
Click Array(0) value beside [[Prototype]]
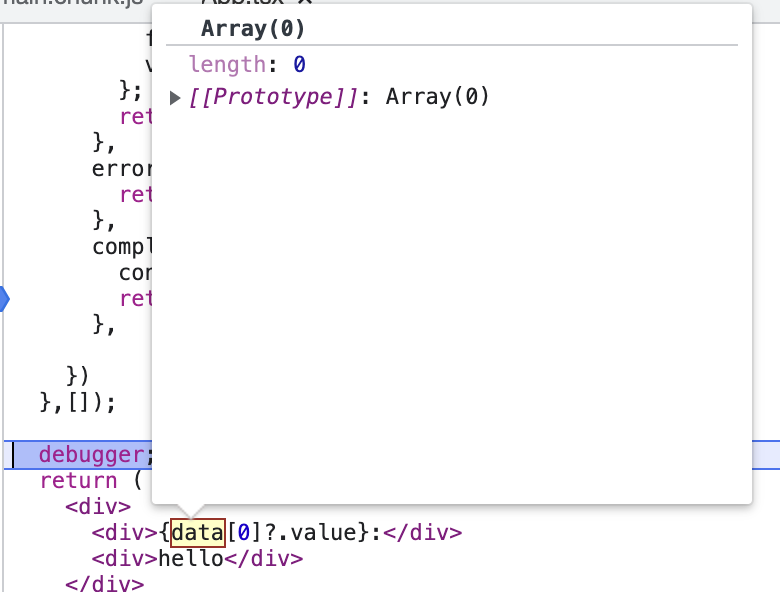437,97
